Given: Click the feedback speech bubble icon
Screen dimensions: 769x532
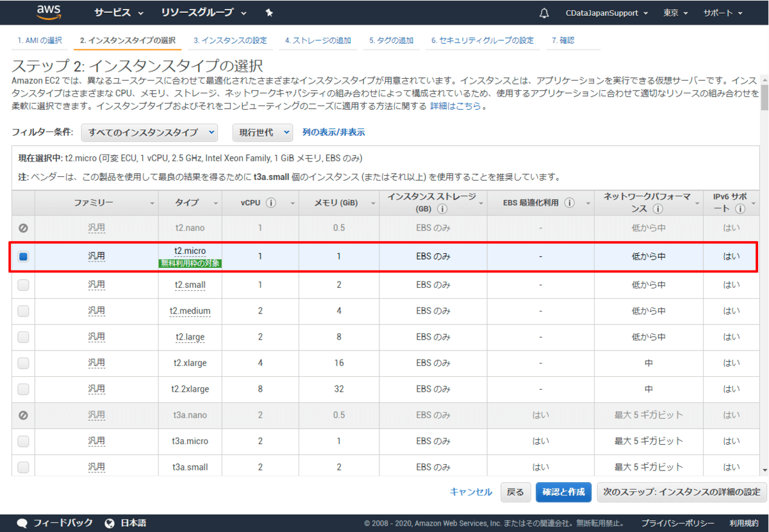Looking at the screenshot, I should (x=22, y=523).
